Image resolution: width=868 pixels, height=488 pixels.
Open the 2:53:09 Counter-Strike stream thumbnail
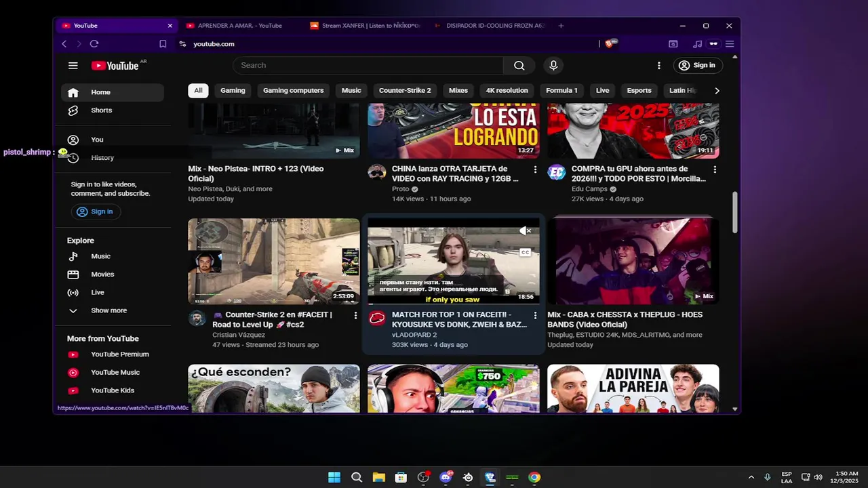(x=274, y=261)
